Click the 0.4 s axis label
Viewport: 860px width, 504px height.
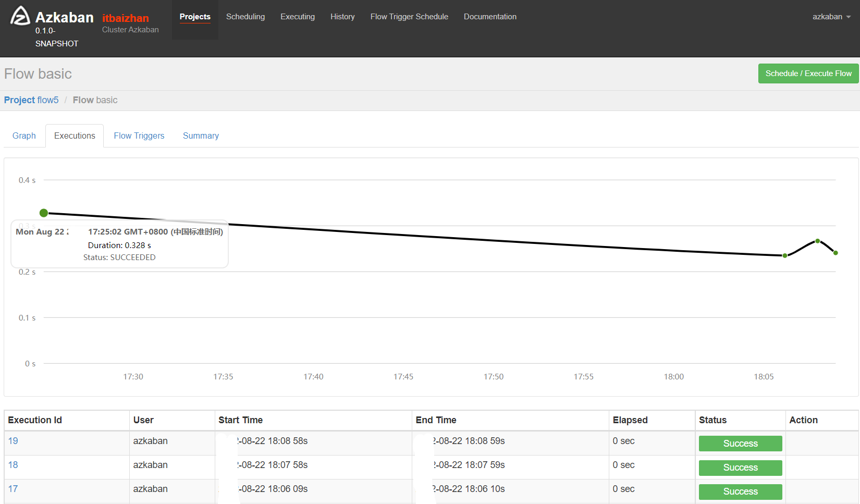click(27, 180)
